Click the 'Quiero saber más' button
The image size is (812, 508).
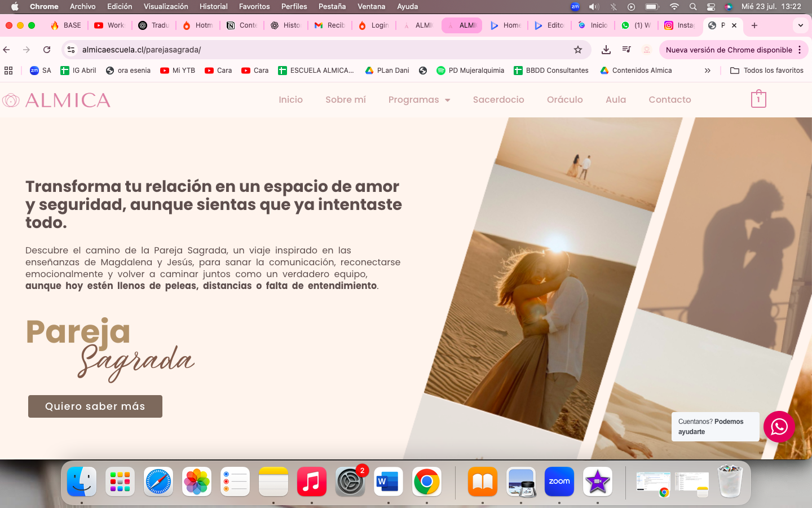point(95,406)
